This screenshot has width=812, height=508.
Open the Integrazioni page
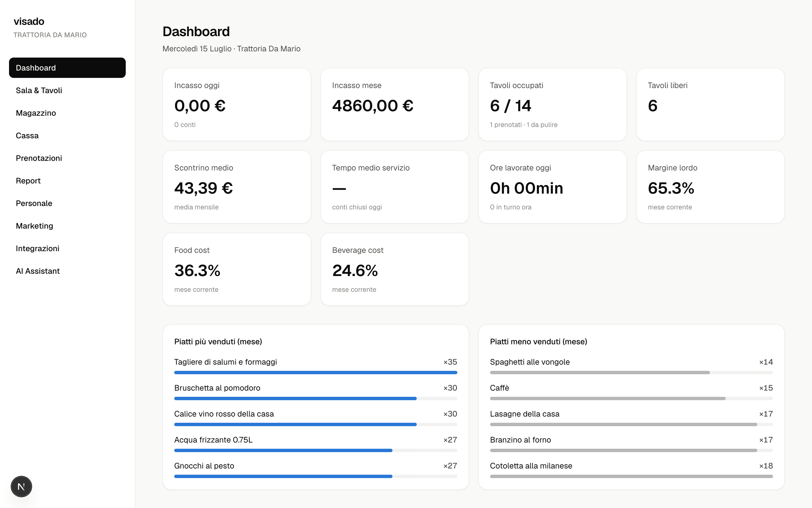click(67, 248)
